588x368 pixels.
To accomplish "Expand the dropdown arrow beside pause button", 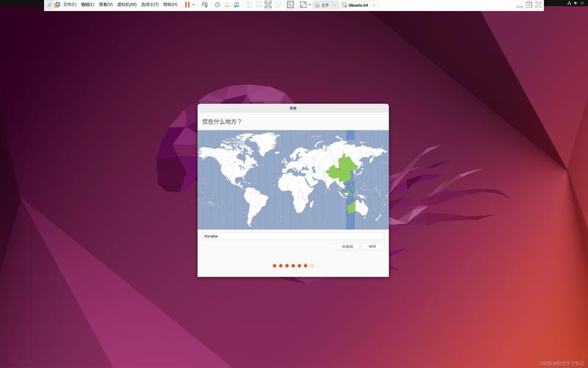I will click(x=193, y=5).
